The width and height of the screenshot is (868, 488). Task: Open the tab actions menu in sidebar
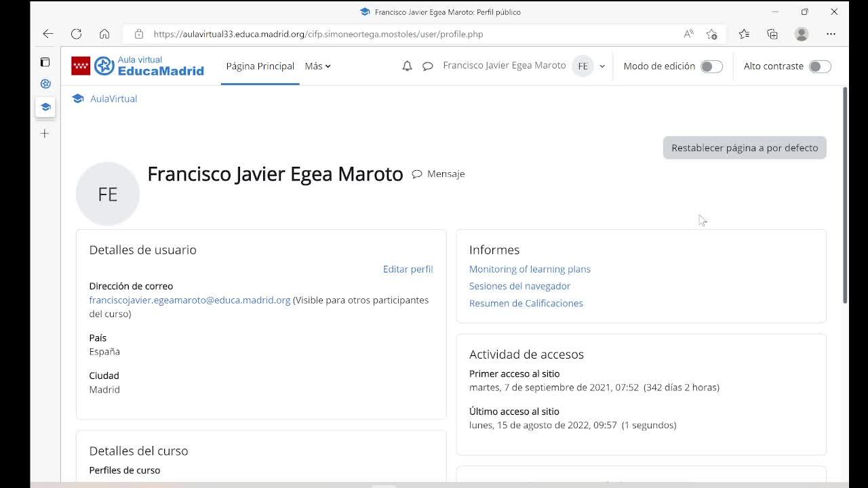point(45,62)
